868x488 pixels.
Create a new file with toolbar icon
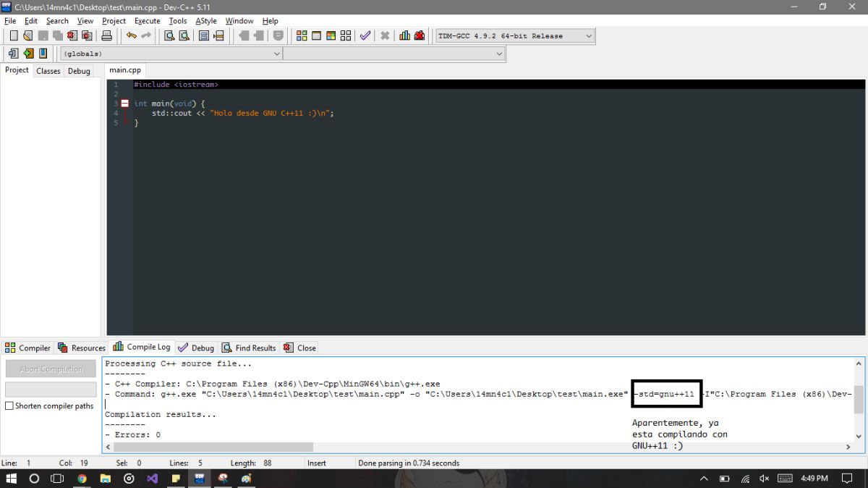pyautogui.click(x=14, y=35)
